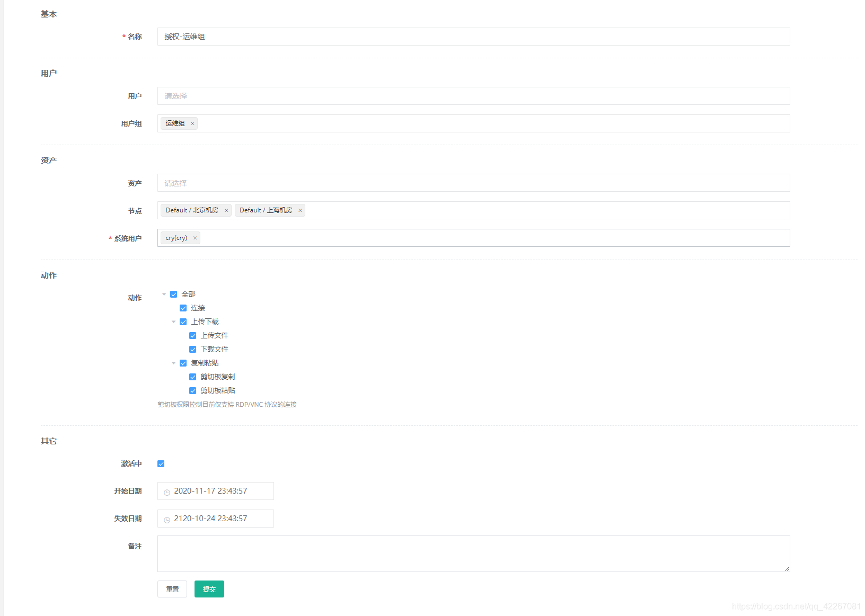Image resolution: width=865 pixels, height=616 pixels.
Task: Open the 资产 select dropdown
Action: pyautogui.click(x=473, y=183)
